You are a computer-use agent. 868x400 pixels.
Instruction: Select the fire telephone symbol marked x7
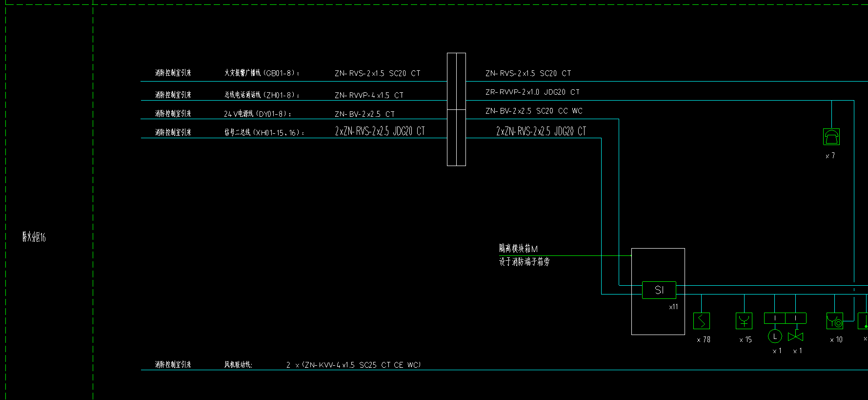831,137
